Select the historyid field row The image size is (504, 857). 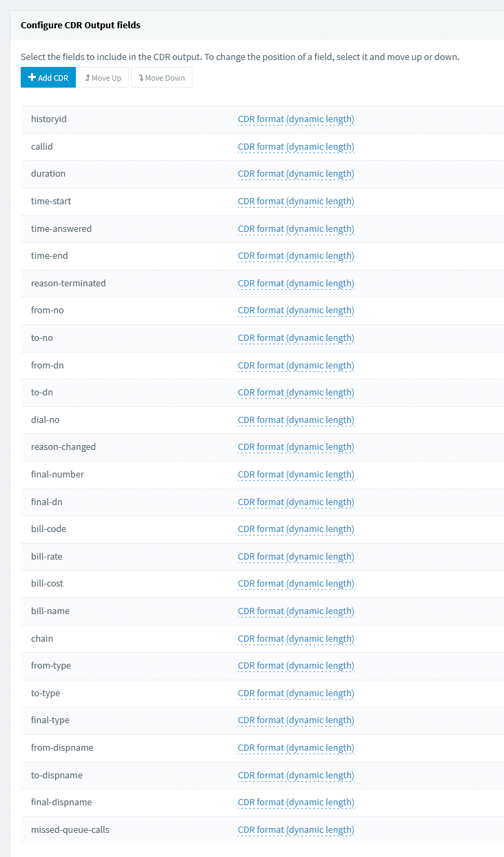[x=49, y=119]
